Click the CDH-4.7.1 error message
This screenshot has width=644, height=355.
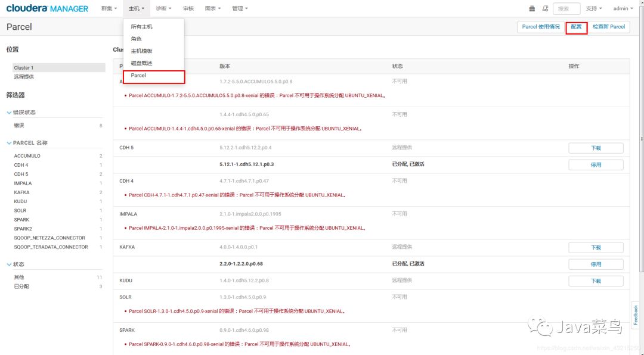[237, 195]
